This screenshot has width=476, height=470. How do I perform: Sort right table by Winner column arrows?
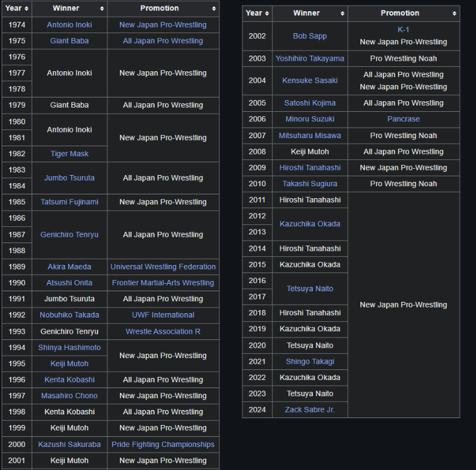[342, 13]
